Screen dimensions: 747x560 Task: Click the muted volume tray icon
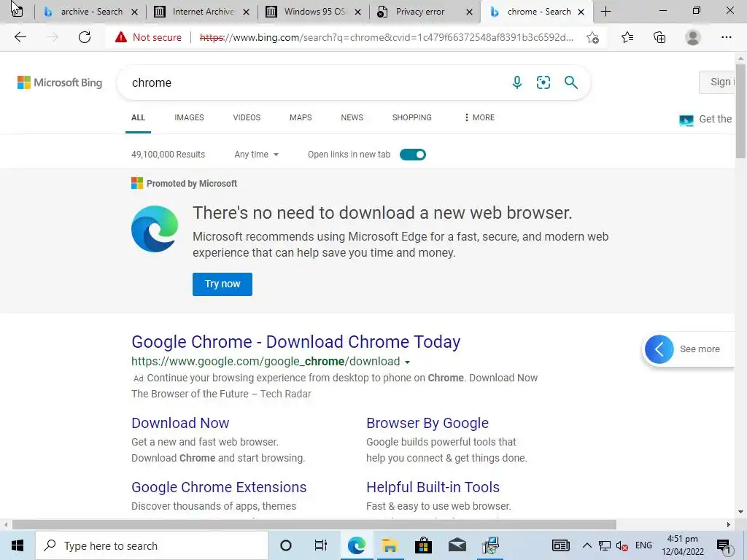tap(622, 545)
